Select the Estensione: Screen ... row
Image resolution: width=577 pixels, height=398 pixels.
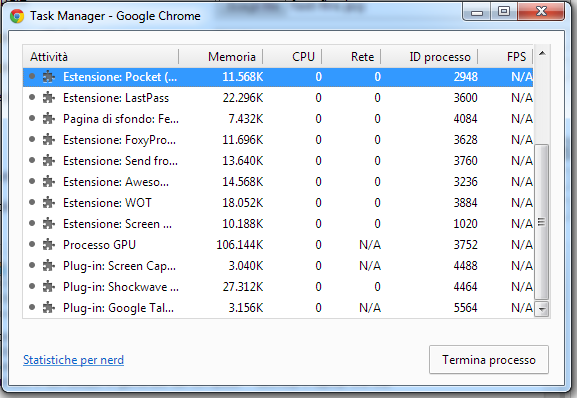coord(278,224)
